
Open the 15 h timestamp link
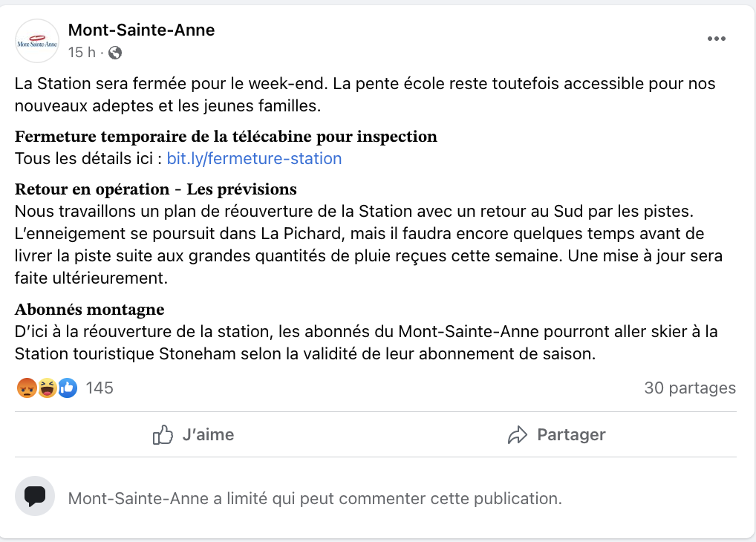pos(82,52)
